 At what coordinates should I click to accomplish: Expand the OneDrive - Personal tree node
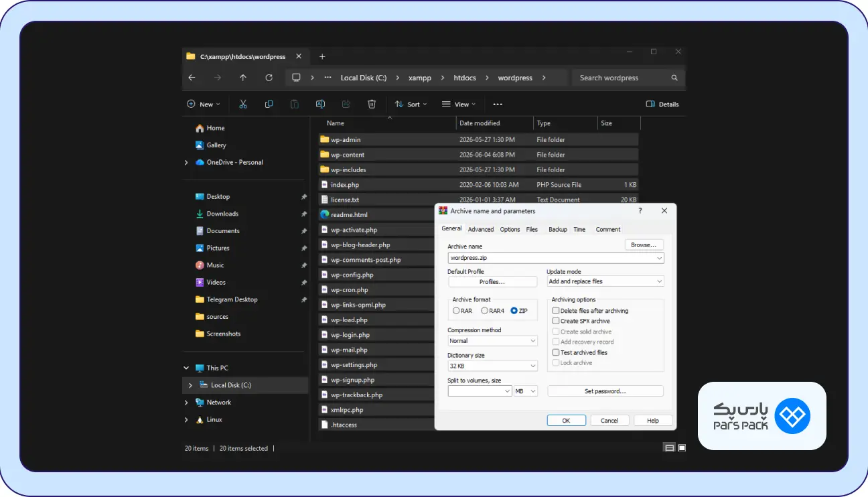[186, 162]
